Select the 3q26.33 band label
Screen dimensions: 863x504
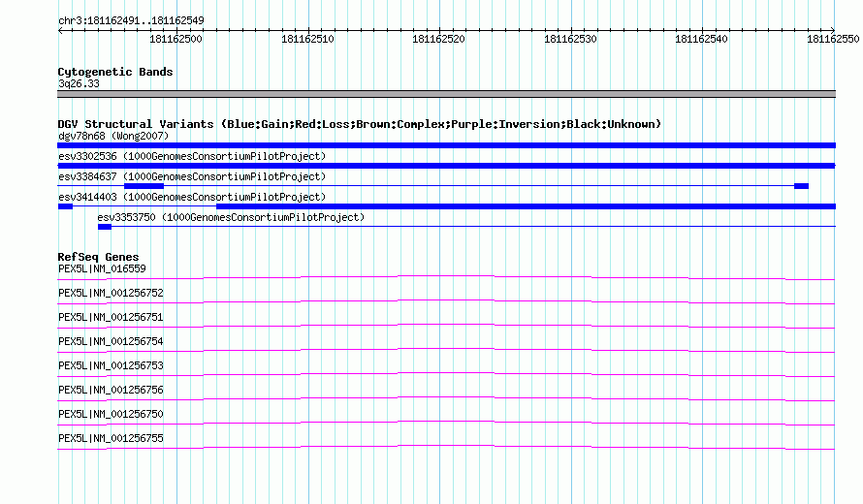79,83
